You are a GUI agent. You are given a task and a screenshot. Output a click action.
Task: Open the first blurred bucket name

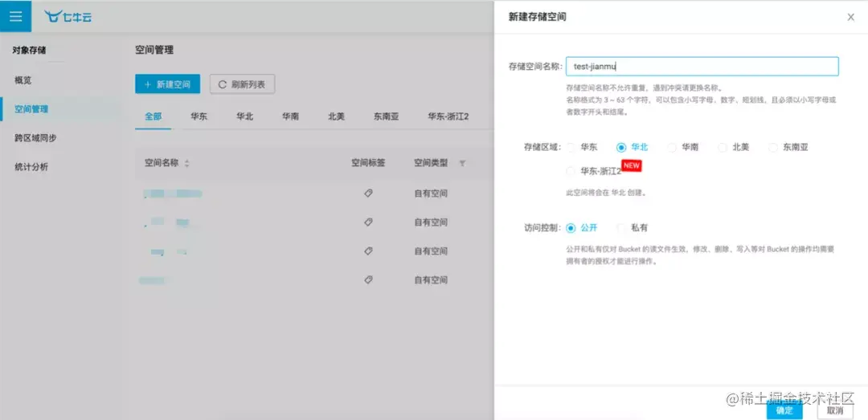pos(172,193)
